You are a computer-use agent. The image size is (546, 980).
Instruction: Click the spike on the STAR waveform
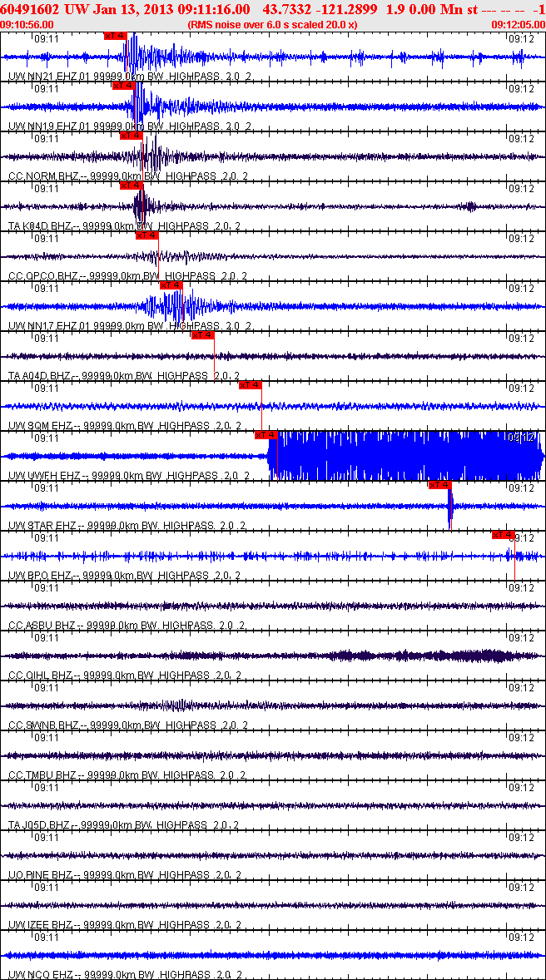pos(450,507)
